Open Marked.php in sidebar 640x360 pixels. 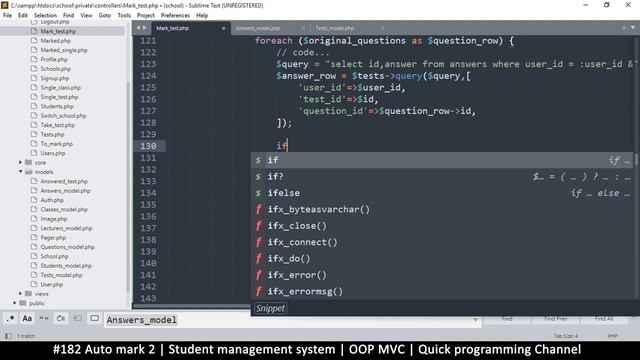point(56,41)
